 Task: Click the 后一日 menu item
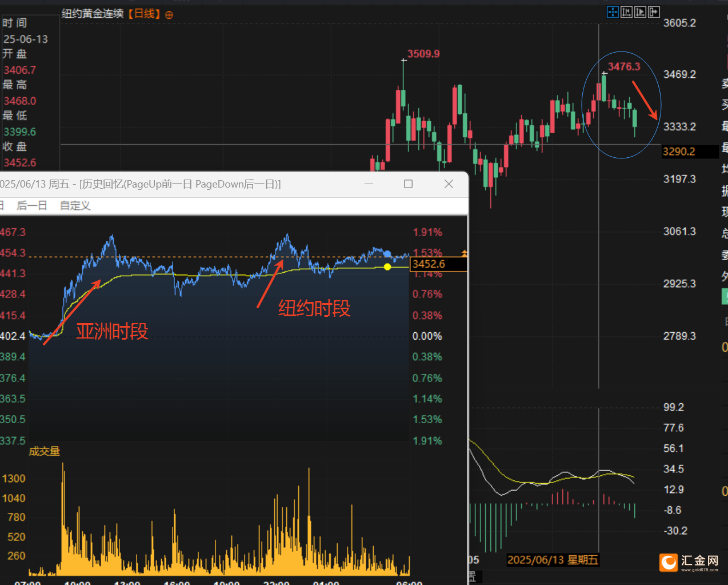(x=32, y=205)
